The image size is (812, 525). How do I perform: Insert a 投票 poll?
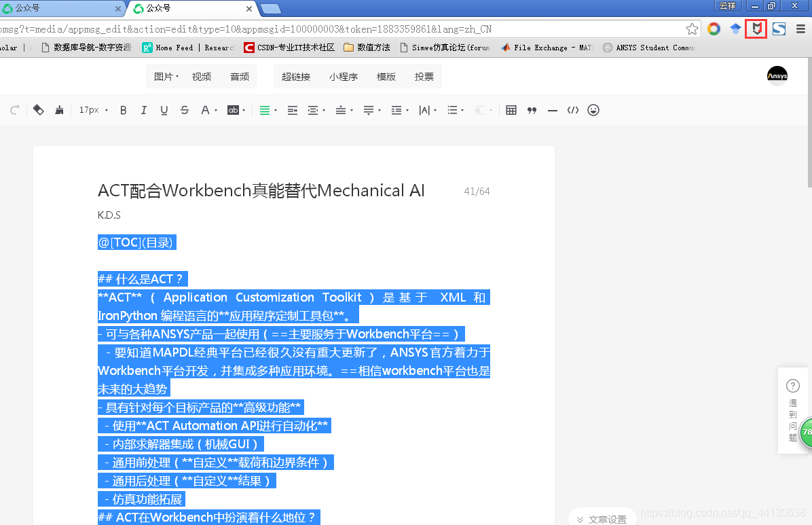424,77
